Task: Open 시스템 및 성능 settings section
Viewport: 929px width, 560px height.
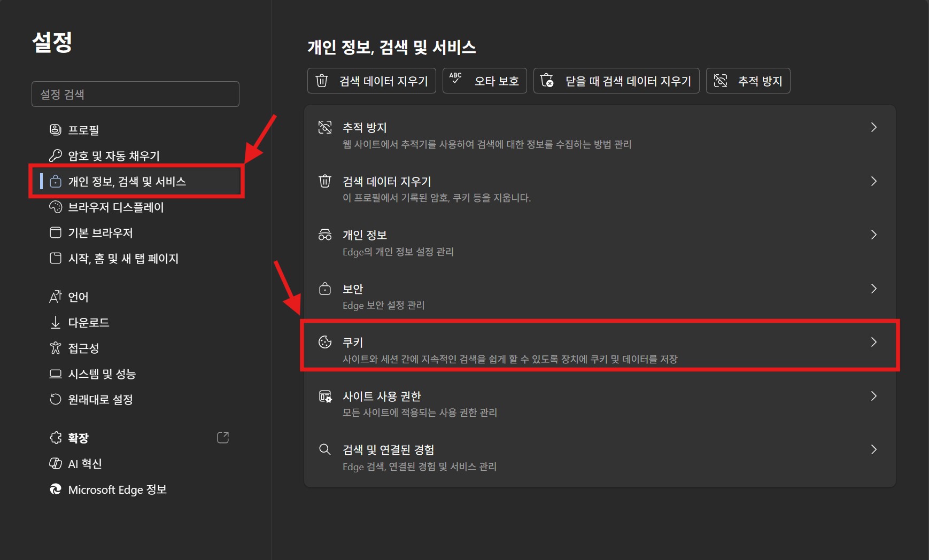Action: [102, 374]
